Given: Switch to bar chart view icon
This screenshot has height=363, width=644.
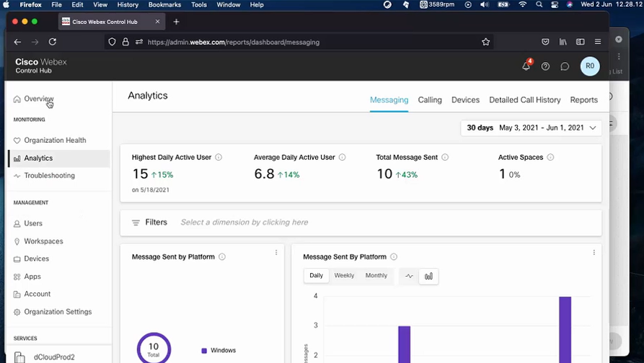Looking at the screenshot, I should point(428,276).
